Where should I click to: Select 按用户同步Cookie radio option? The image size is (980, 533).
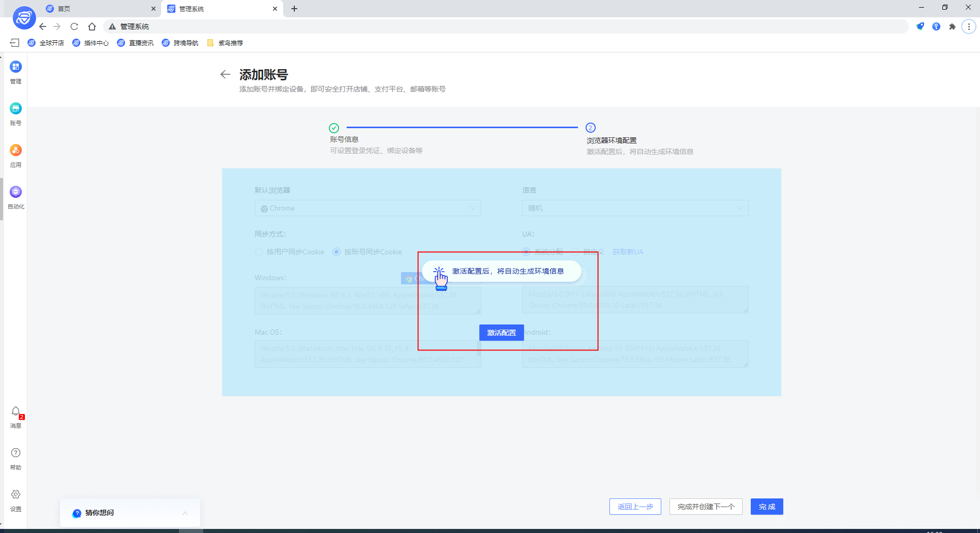(x=259, y=252)
